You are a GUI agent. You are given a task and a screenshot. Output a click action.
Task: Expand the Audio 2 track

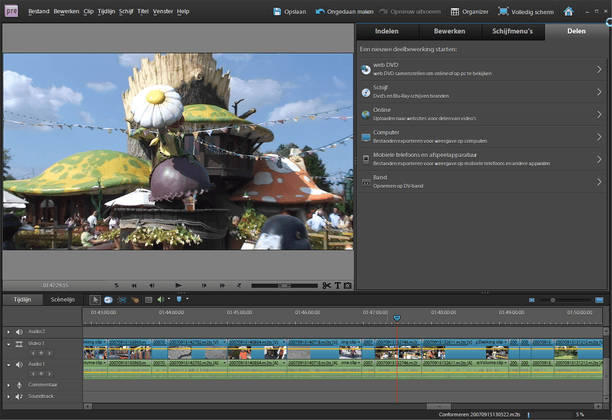[x=8, y=331]
